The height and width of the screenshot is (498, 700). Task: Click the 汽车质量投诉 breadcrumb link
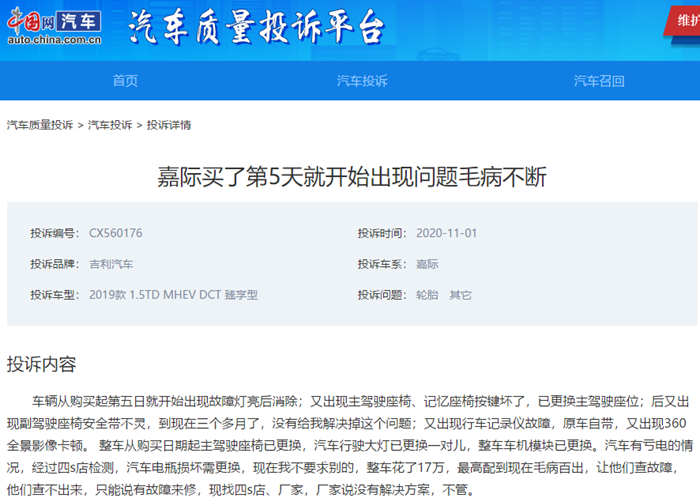[x=40, y=125]
